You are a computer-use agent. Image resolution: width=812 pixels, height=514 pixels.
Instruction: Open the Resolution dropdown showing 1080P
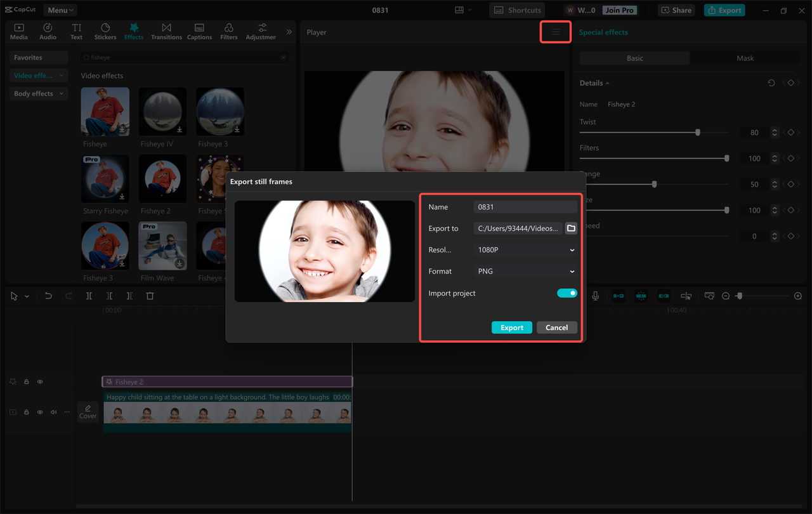point(525,250)
